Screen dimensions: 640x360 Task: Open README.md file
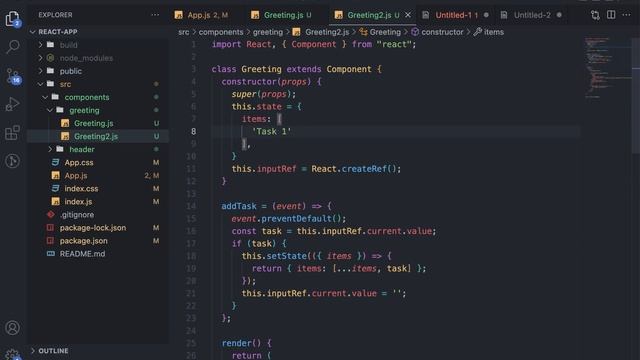[x=98, y=253]
